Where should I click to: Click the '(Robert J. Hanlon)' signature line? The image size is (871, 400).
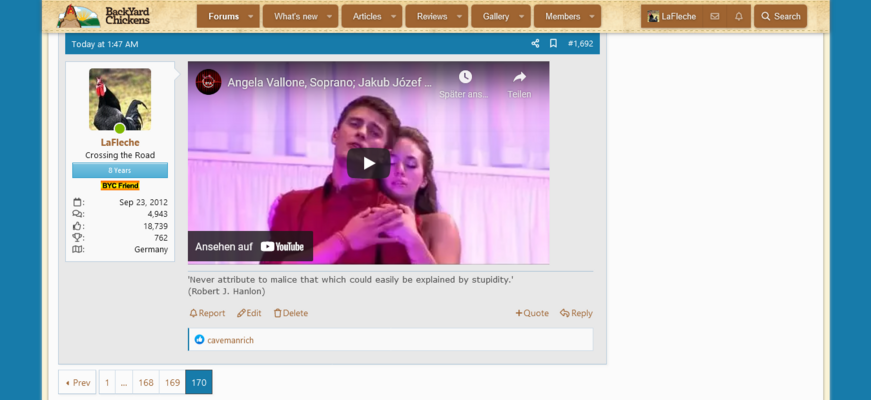point(227,291)
